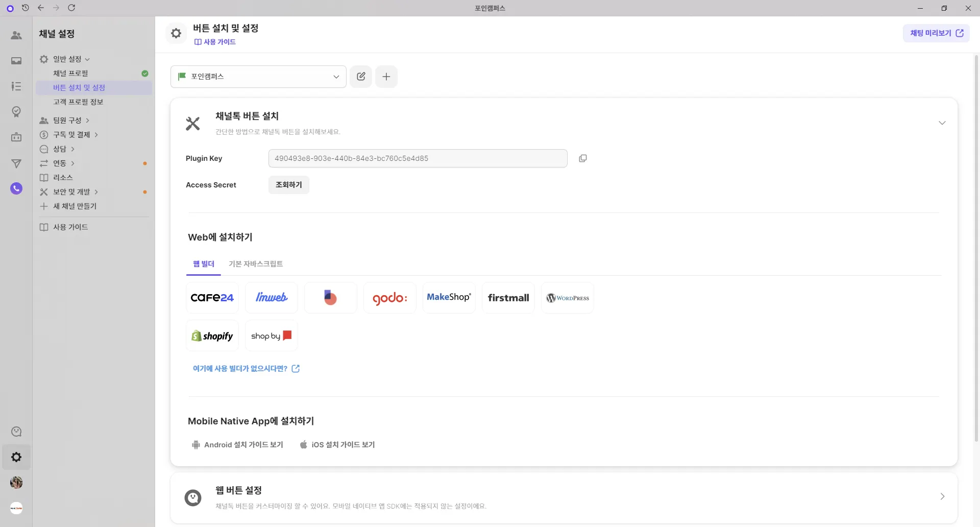Image resolution: width=980 pixels, height=527 pixels.
Task: Open 사용 가이드 at sidebar bottom
Action: click(x=70, y=227)
